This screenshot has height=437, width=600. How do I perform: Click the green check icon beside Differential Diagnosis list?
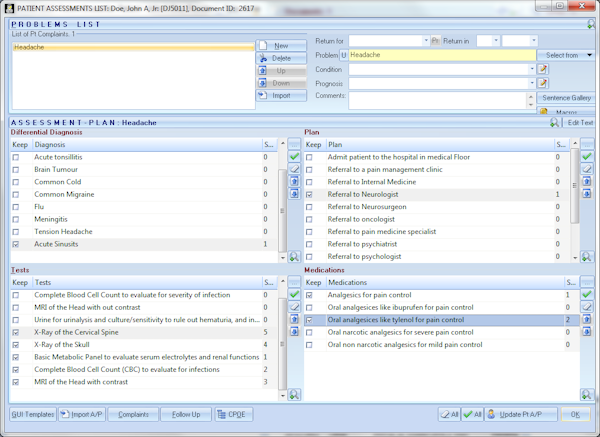294,157
